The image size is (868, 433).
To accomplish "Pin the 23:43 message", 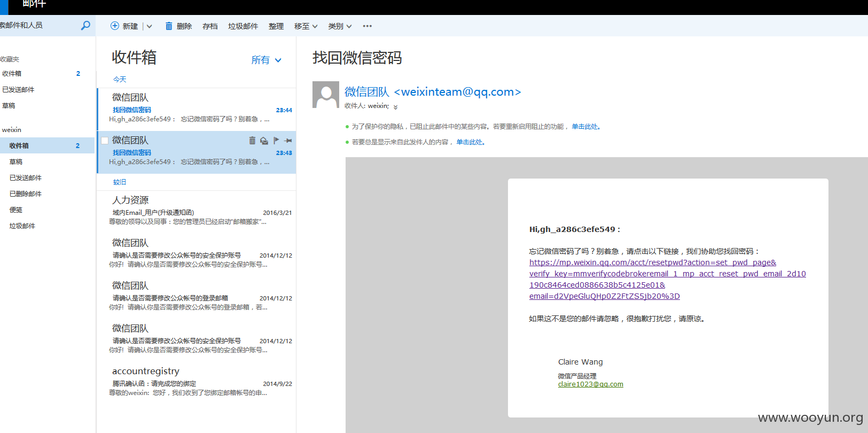I will [288, 141].
